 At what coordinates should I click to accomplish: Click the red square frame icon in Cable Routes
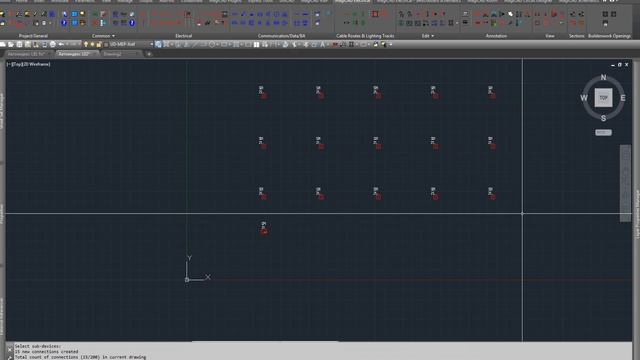[375, 14]
